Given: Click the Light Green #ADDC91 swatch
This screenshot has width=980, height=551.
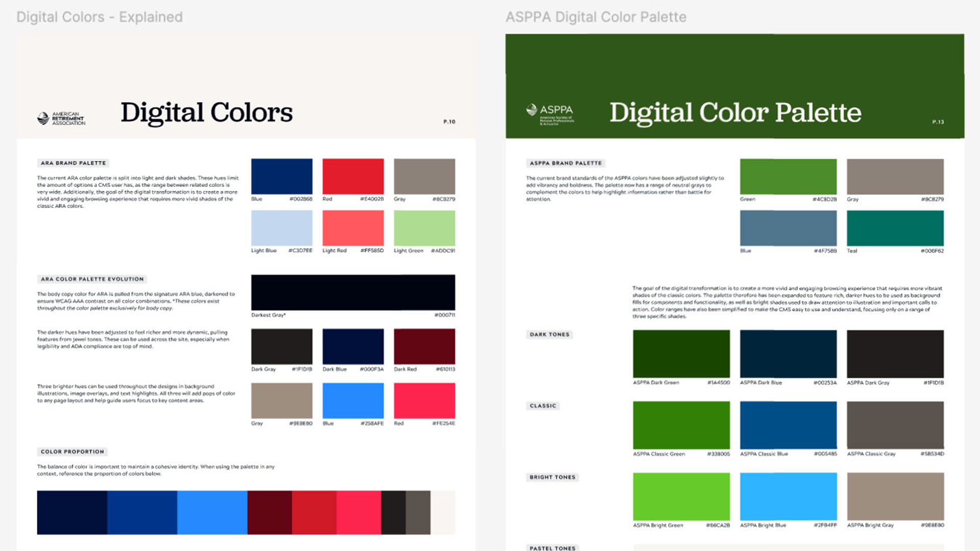Looking at the screenshot, I should coord(424,228).
